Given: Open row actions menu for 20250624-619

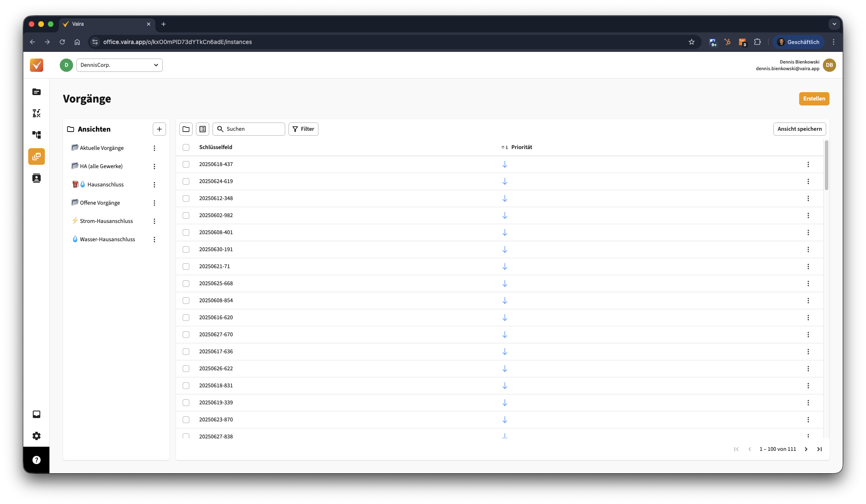Looking at the screenshot, I should coord(808,181).
